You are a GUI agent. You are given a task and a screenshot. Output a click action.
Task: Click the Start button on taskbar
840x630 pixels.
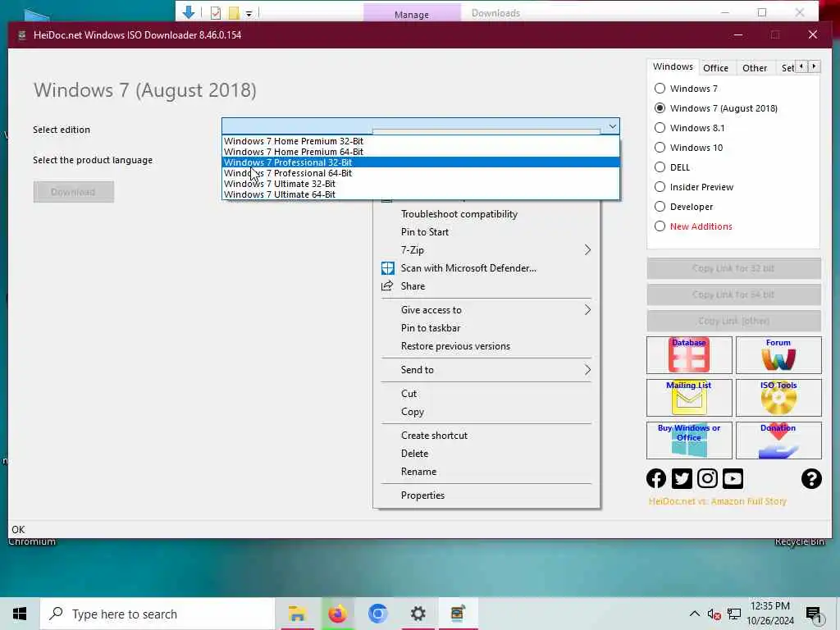(x=20, y=614)
